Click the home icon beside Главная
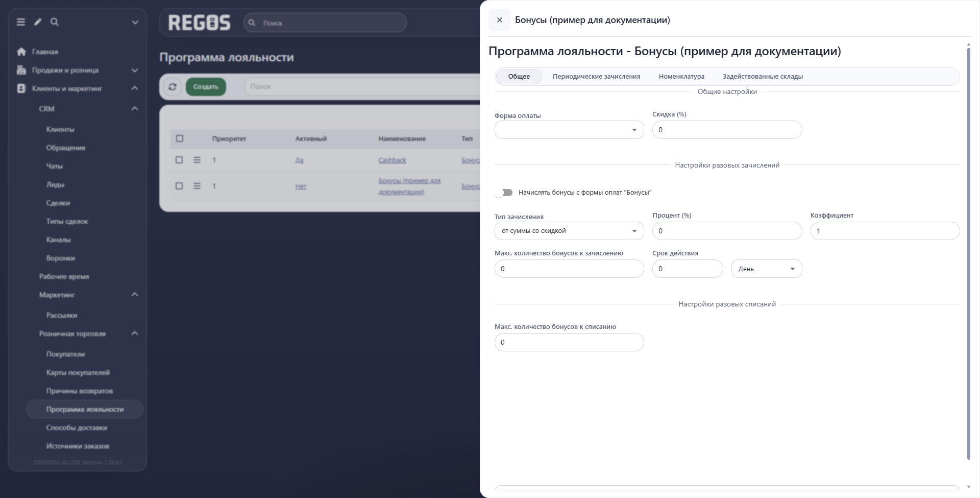The height and width of the screenshot is (498, 980). (21, 52)
